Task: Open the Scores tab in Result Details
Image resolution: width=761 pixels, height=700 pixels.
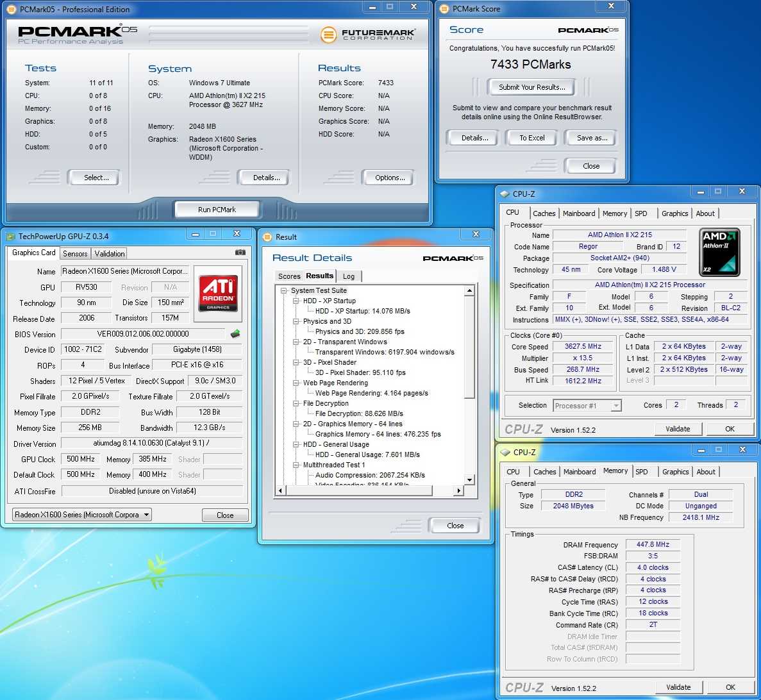Action: (289, 276)
